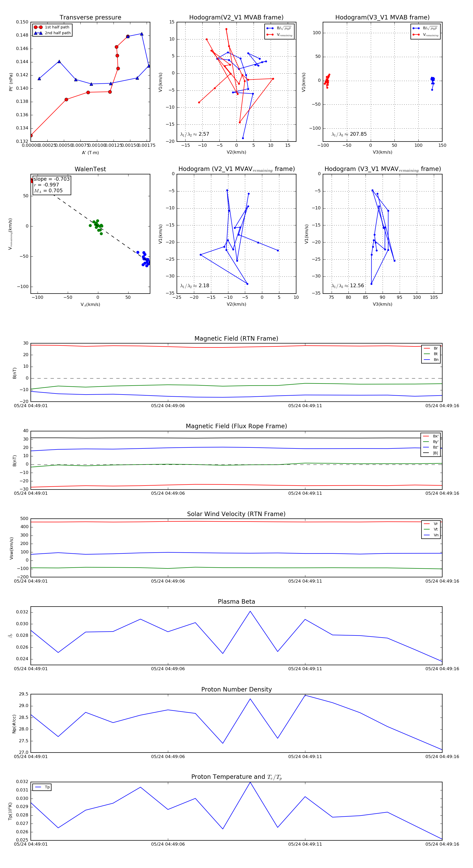The width and height of the screenshot is (473, 868).
Task: Select the 'Tp' legend entry
Action: coord(42,787)
